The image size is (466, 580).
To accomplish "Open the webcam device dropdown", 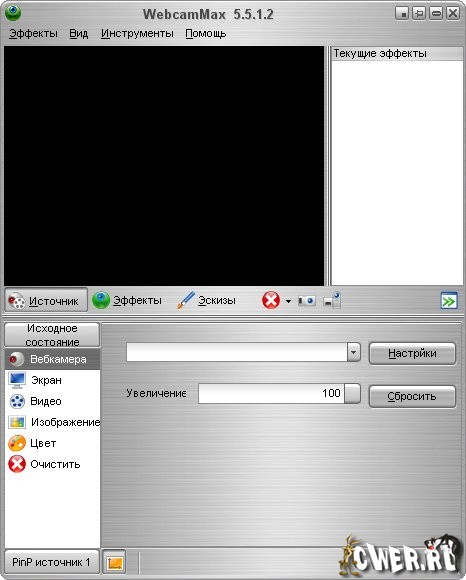I will point(353,352).
